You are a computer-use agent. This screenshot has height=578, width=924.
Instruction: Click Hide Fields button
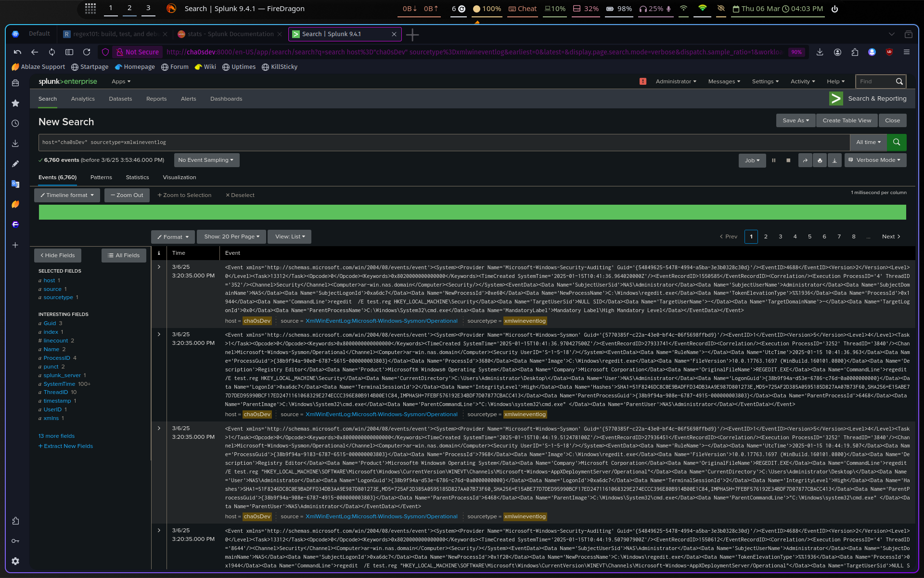58,255
